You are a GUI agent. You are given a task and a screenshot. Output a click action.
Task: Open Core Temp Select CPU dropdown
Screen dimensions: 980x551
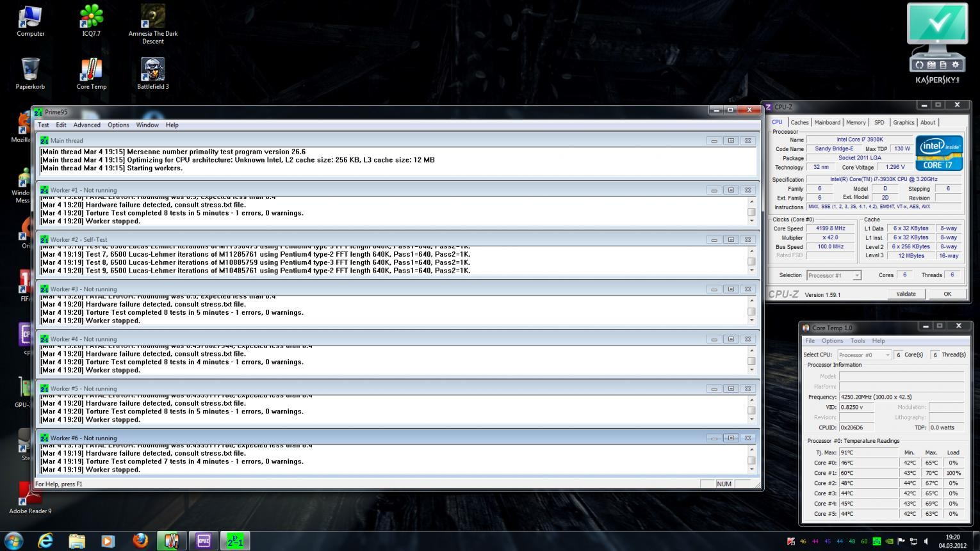(864, 355)
